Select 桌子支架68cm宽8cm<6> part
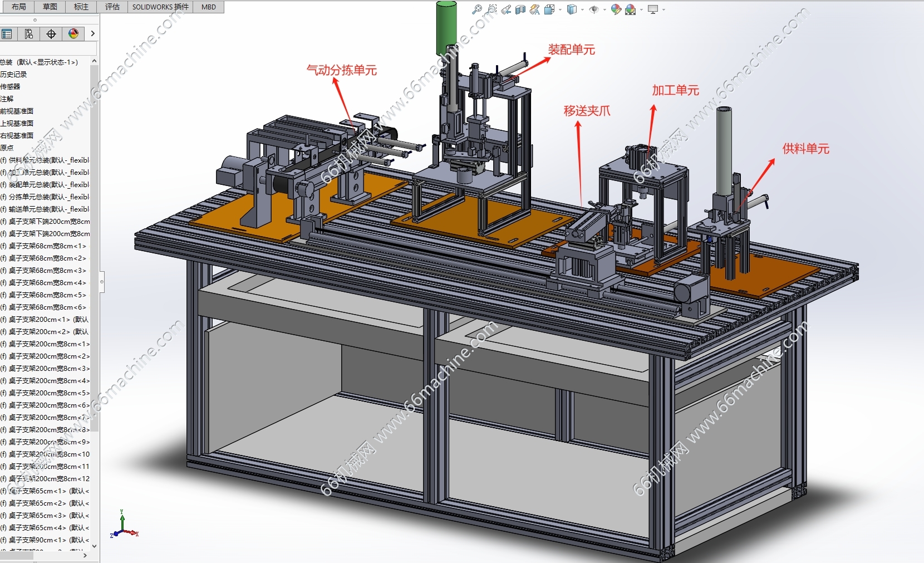924x563 pixels. point(43,307)
